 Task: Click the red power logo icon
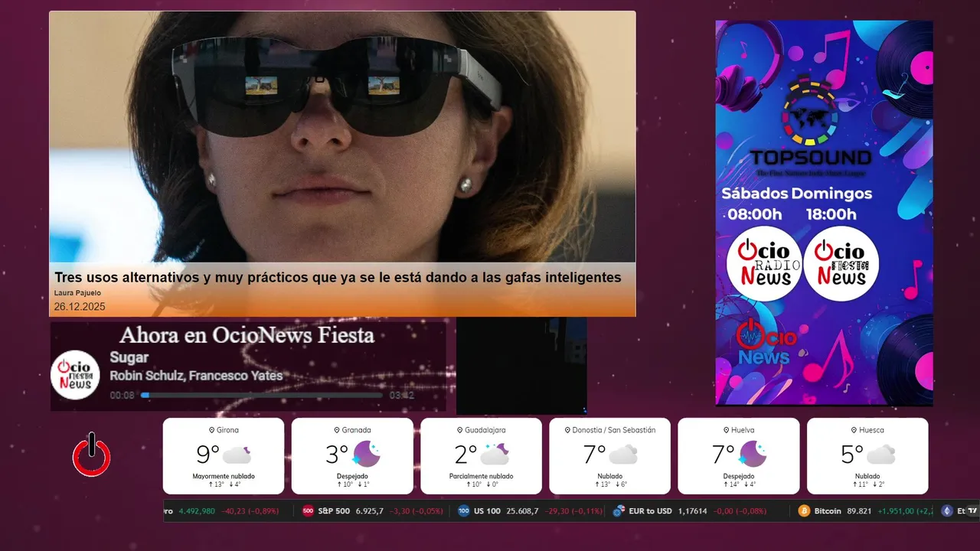coord(92,455)
